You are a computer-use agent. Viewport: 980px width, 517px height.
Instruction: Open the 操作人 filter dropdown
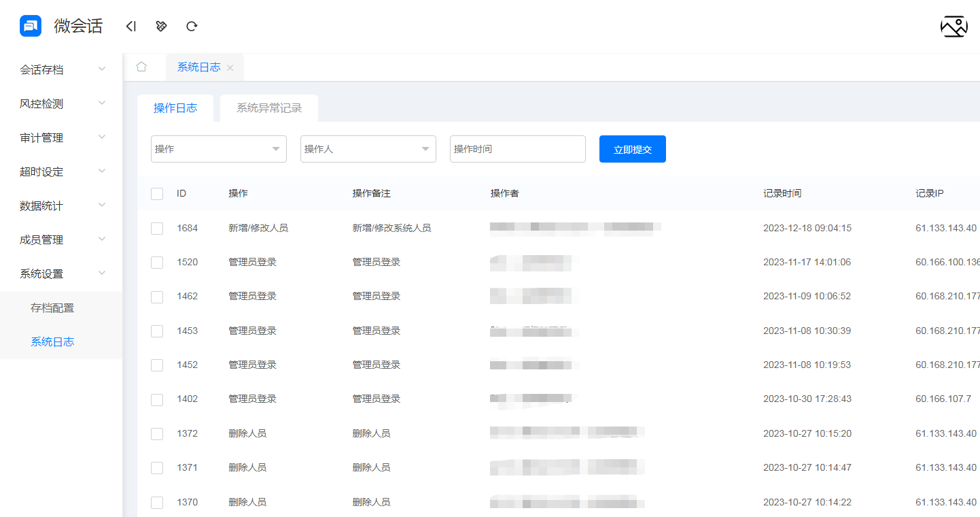tap(368, 148)
